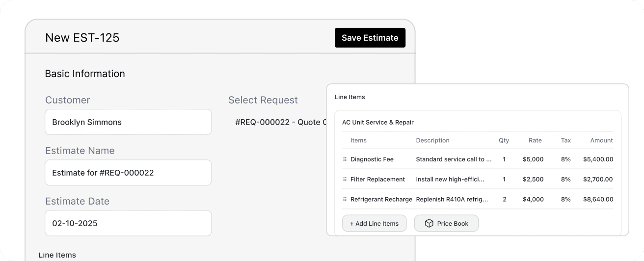Screen dimensions: 644x261
Task: Edit the Estimate Name input field
Action: click(x=128, y=173)
